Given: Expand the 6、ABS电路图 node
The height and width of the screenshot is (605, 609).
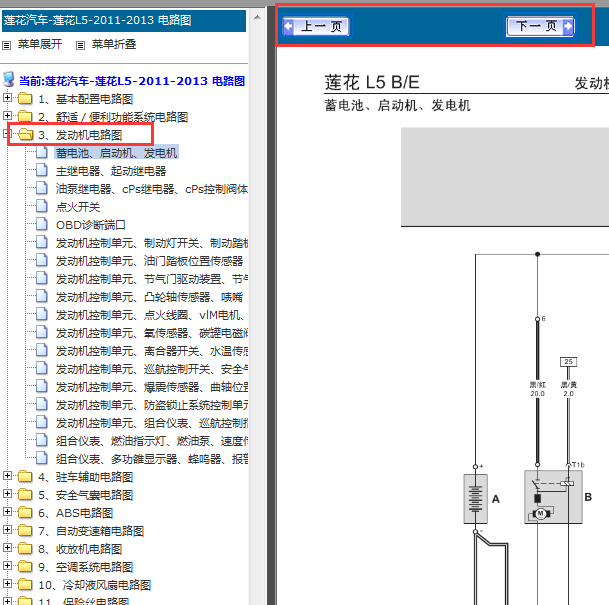Looking at the screenshot, I should (x=7, y=511).
